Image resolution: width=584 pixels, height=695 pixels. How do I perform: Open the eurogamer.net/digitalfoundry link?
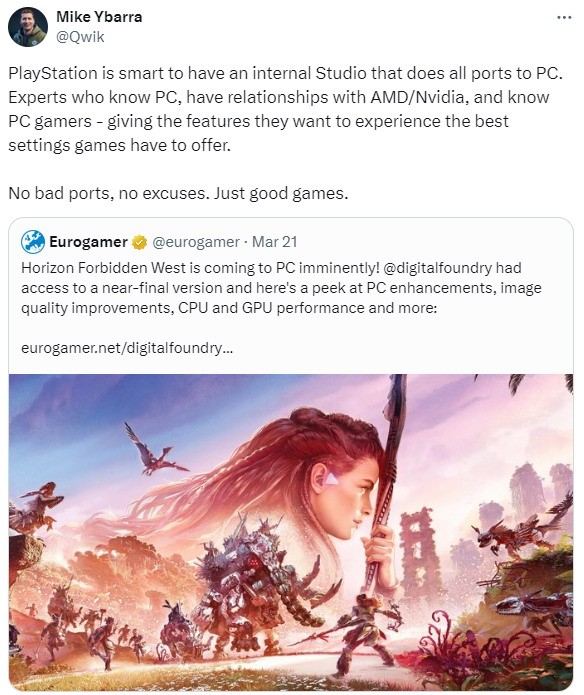(x=127, y=348)
